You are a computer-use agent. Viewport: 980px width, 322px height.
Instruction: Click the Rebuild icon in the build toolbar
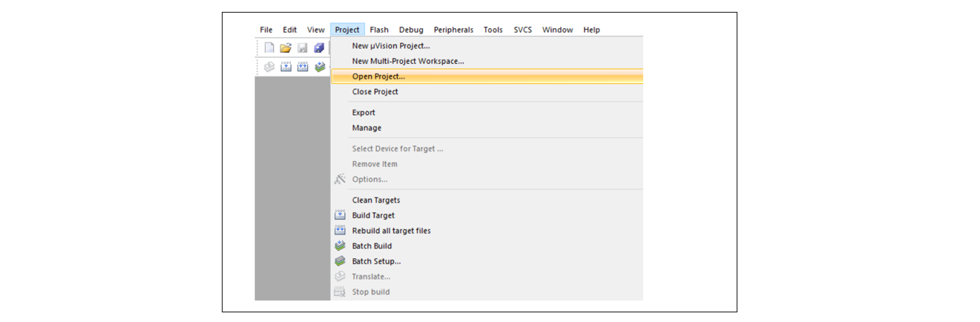point(303,67)
